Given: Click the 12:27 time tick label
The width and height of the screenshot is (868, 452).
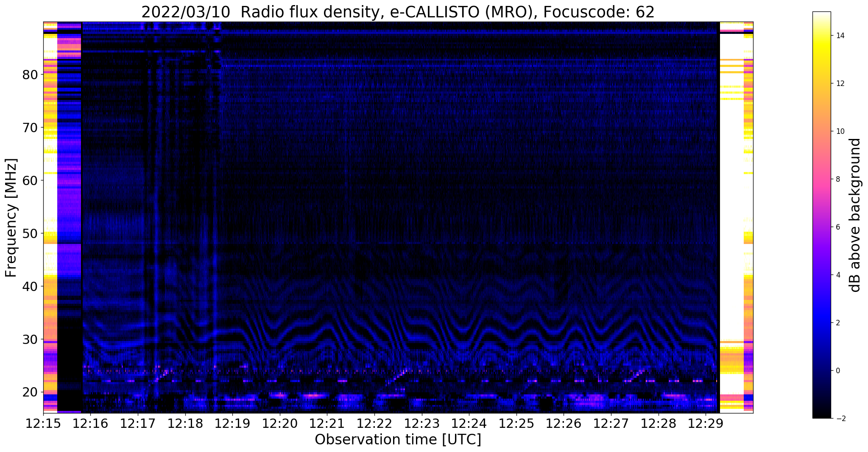Looking at the screenshot, I should pyautogui.click(x=611, y=423).
